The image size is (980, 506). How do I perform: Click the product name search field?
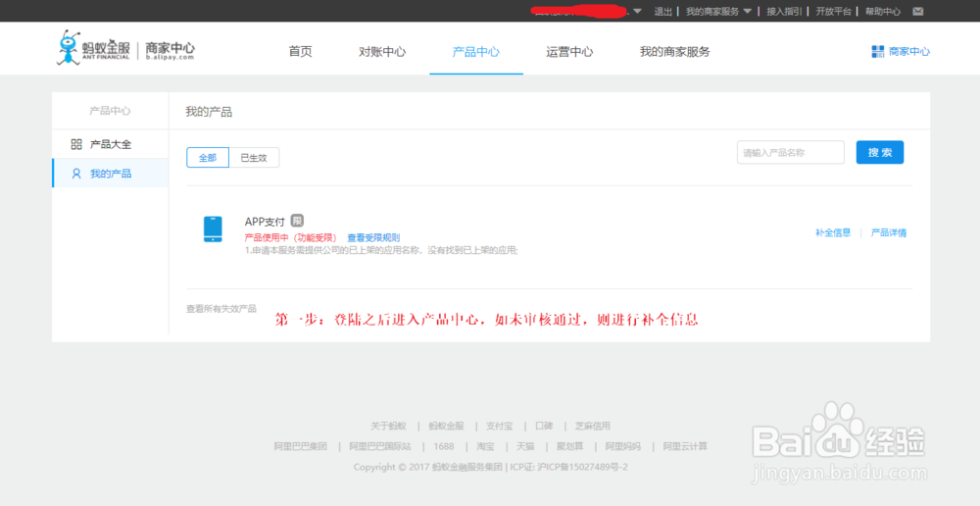[x=791, y=153]
